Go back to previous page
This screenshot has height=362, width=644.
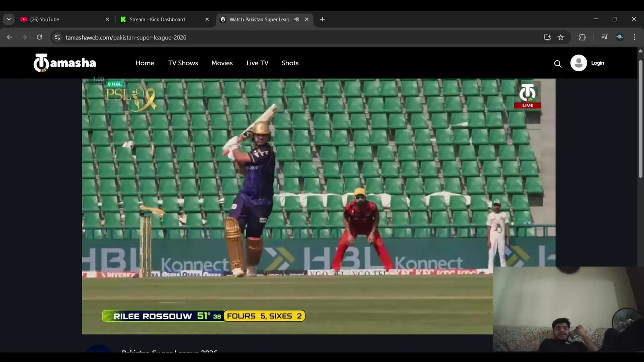(x=9, y=37)
